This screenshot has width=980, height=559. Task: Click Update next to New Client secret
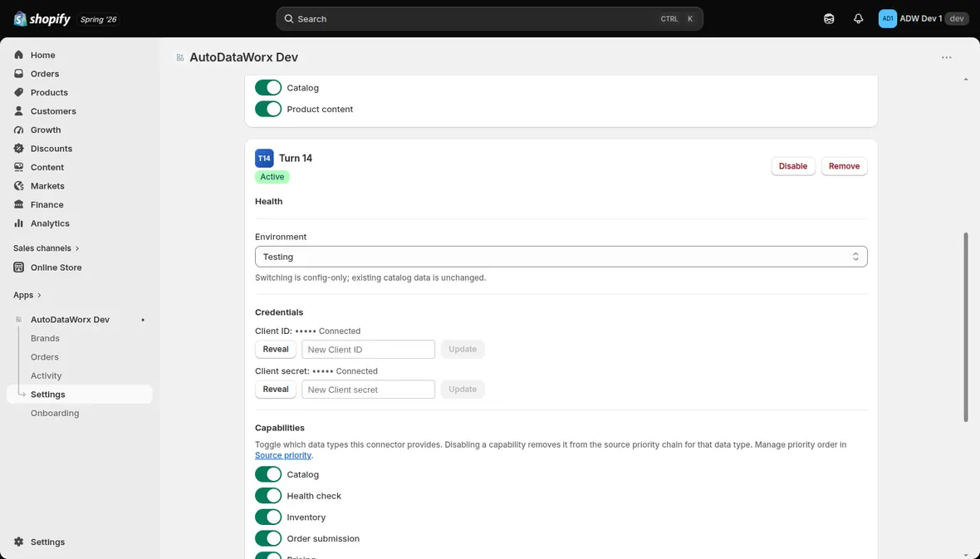463,390
